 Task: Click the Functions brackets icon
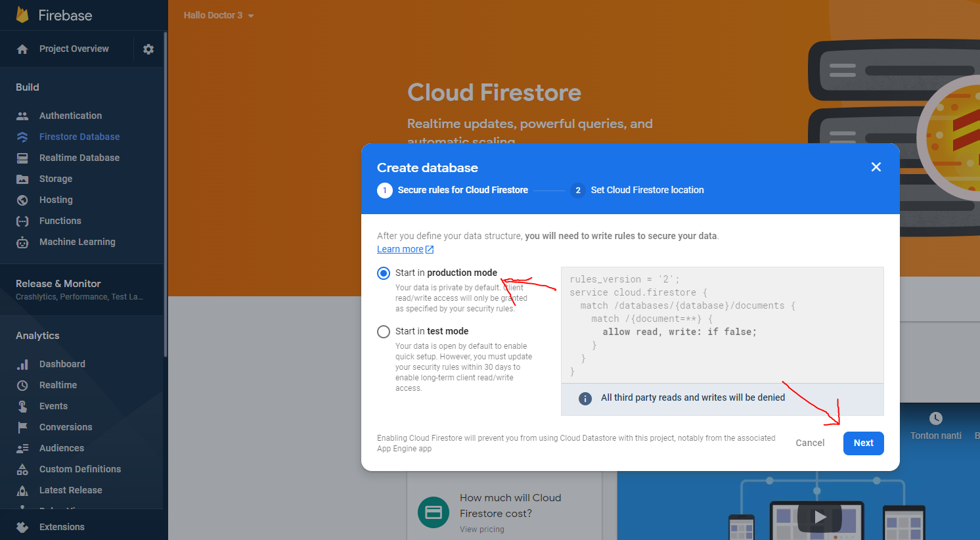22,221
